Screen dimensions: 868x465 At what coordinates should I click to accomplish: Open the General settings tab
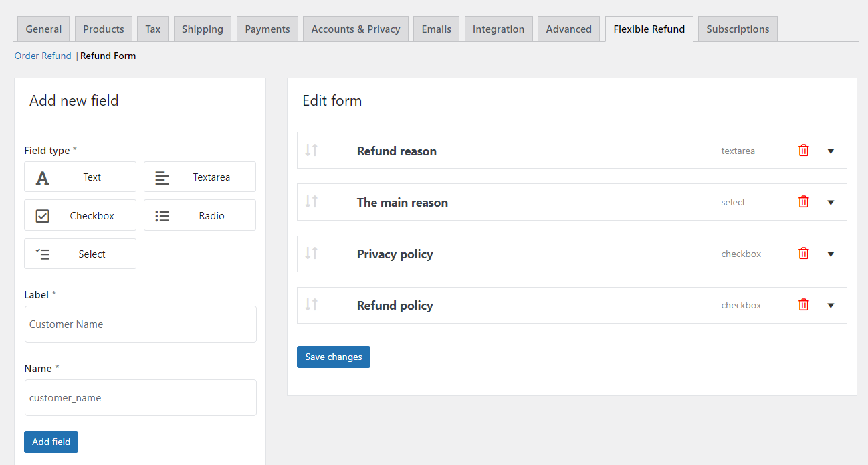point(43,29)
